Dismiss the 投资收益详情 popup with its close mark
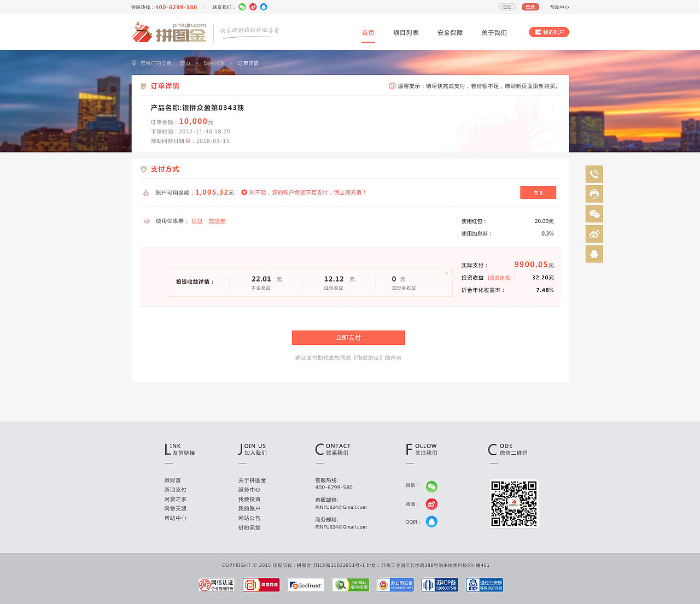 tap(446, 273)
